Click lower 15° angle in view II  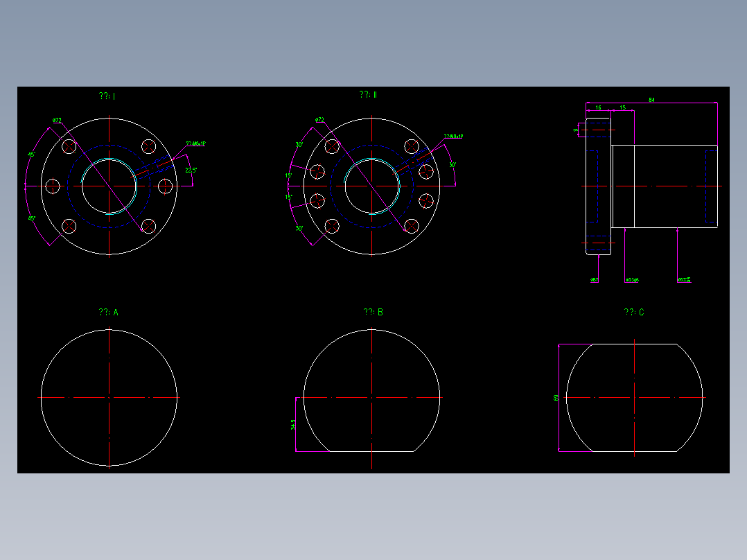[x=289, y=197]
